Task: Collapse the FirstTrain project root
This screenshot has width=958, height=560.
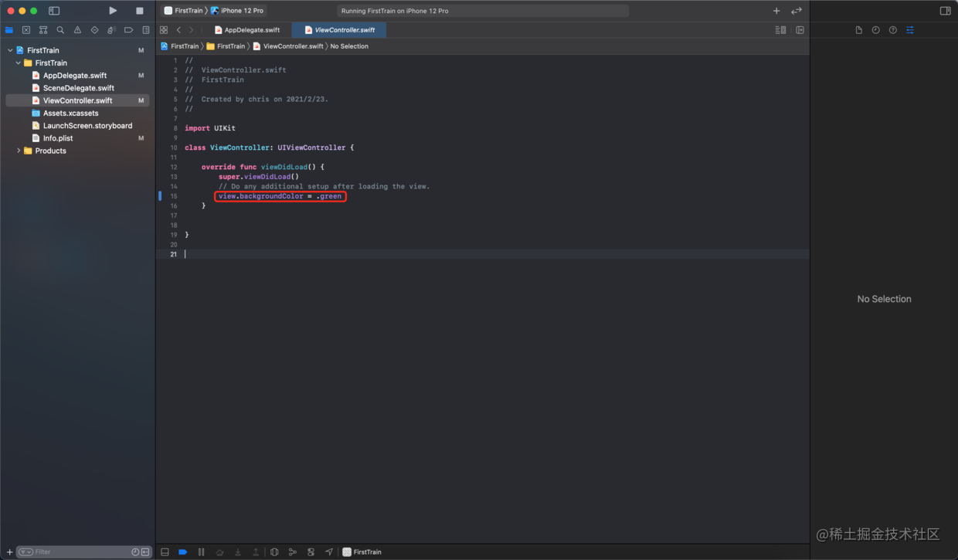Action: click(10, 50)
